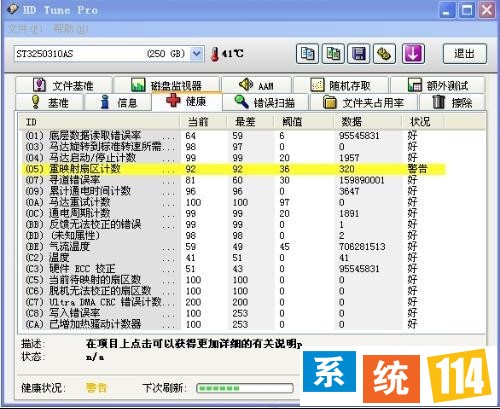500x409 pixels.
Task: Select the (BB) 反馈无法校正的错误 row
Action: pyautogui.click(x=233, y=224)
